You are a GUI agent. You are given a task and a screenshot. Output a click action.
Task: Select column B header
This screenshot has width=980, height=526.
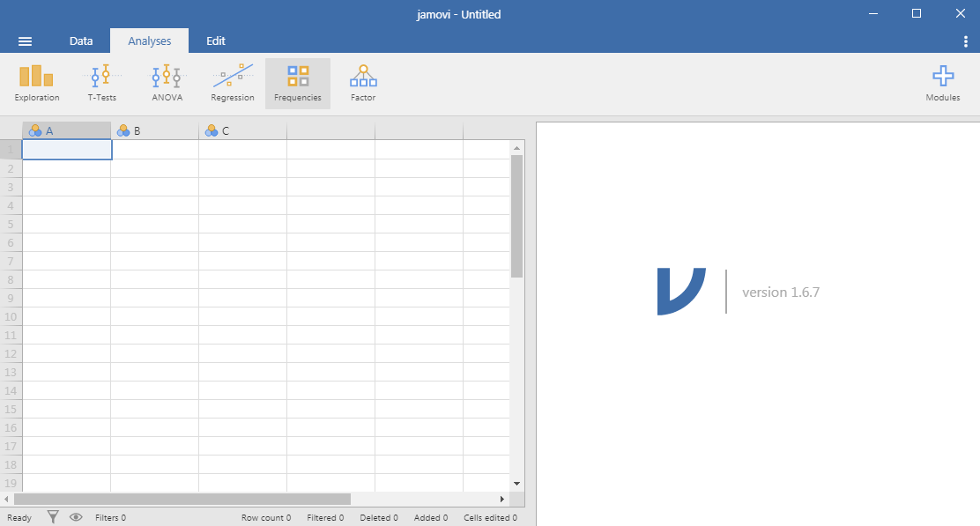(155, 130)
